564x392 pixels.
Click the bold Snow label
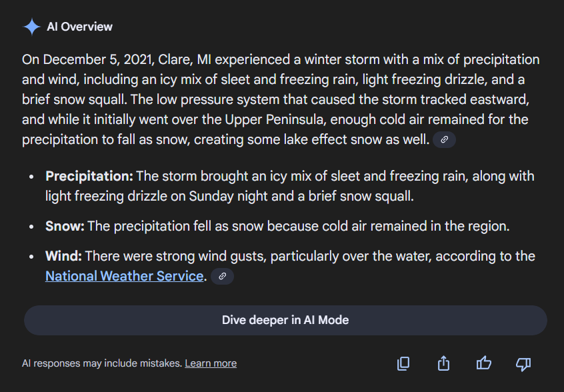65,226
